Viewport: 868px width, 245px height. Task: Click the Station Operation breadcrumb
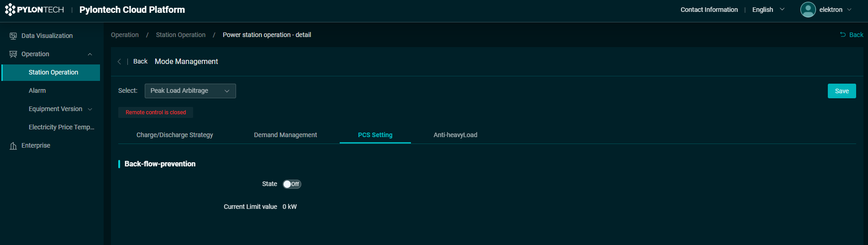(x=180, y=35)
